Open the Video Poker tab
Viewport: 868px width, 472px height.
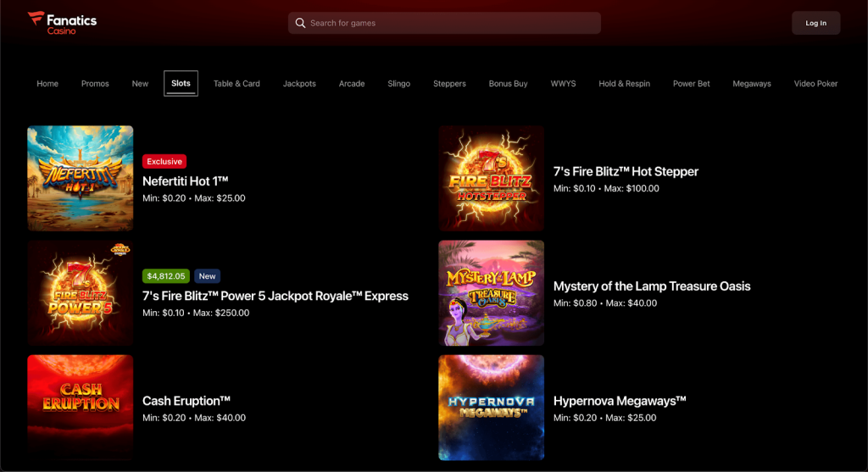click(815, 84)
